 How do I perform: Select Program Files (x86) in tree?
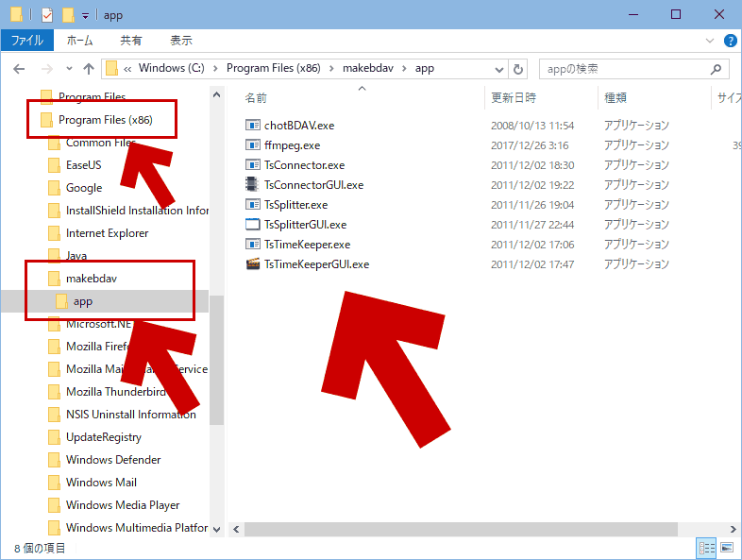tap(105, 120)
